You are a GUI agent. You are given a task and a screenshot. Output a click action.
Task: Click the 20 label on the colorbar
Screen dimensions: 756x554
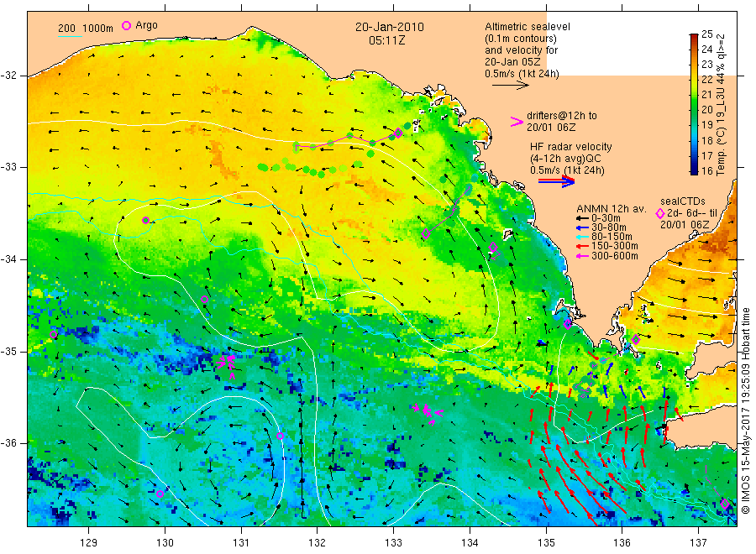tap(706, 110)
